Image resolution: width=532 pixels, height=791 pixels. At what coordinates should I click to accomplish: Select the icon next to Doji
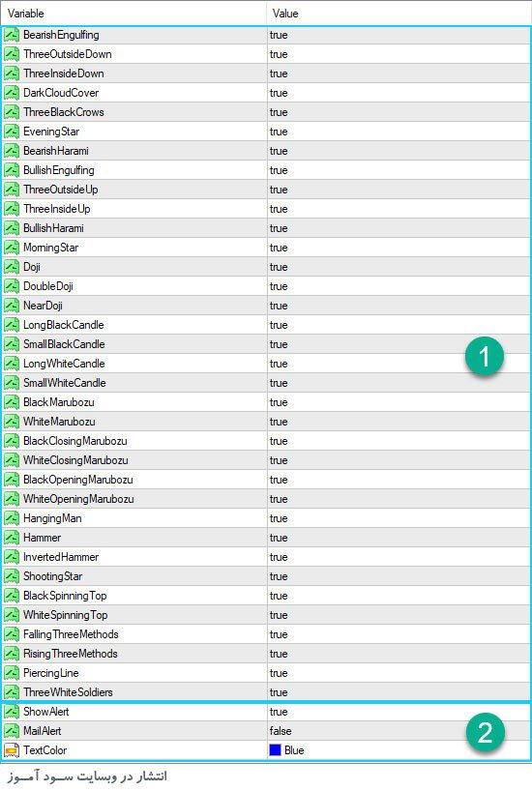click(x=12, y=267)
